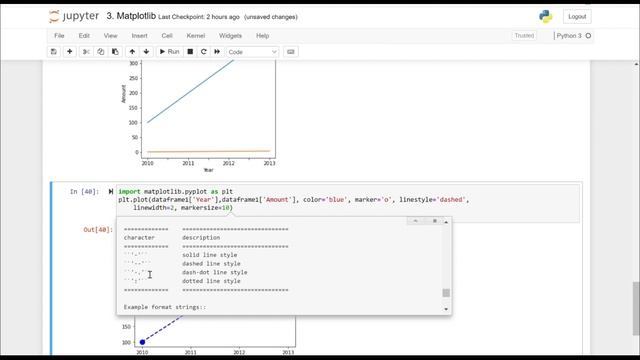
Task: Click the tooltip scrollbar down arrow
Action: coord(446,309)
